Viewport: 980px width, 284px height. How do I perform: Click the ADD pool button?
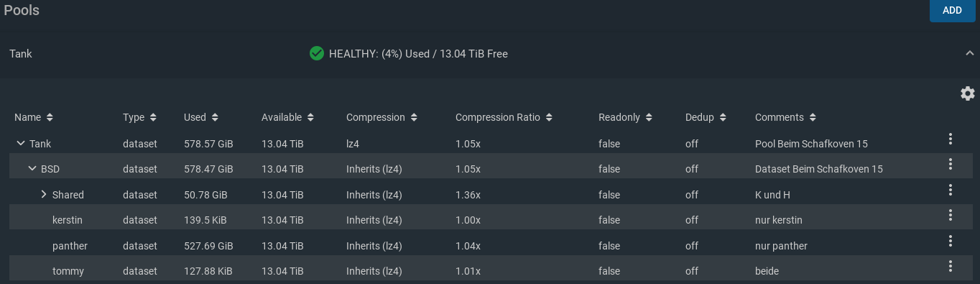952,10
